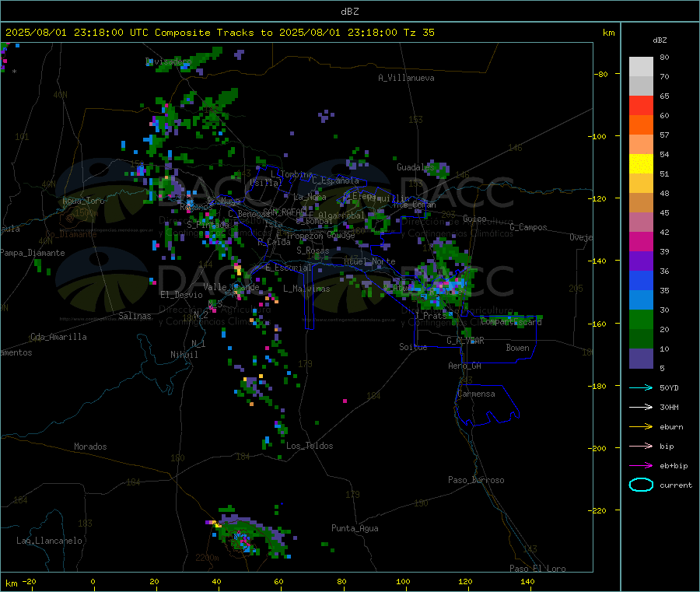700x592 pixels.
Task: Click the Morados map label
Action: pyautogui.click(x=90, y=447)
